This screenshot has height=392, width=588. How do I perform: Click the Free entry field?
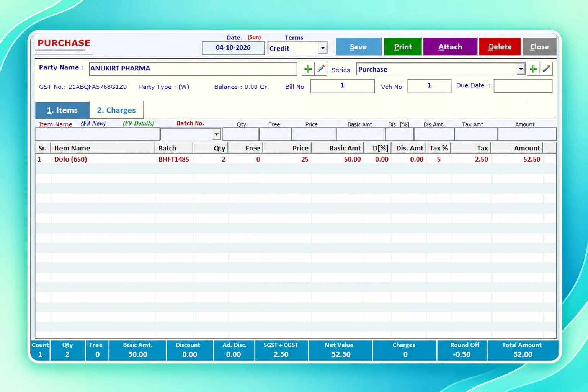(x=275, y=134)
